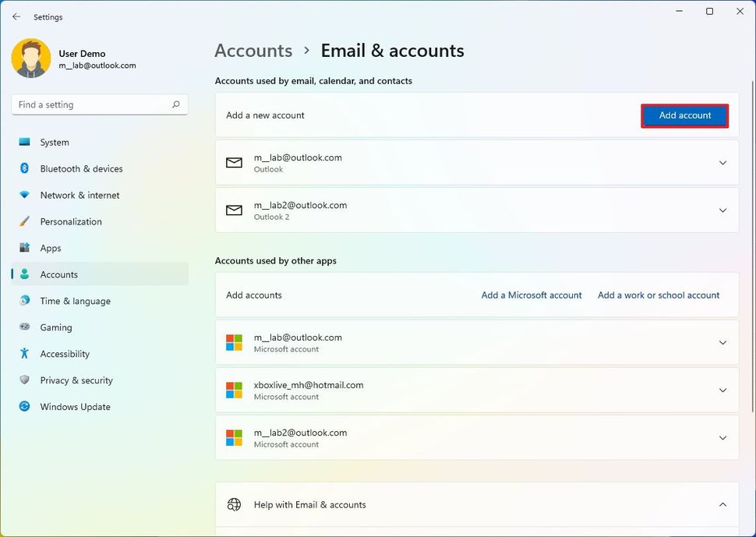Open the Apps settings section

coord(51,248)
